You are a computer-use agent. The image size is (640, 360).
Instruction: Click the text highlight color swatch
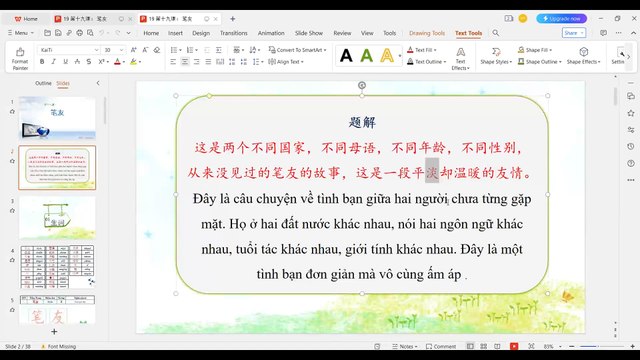coord(133,62)
